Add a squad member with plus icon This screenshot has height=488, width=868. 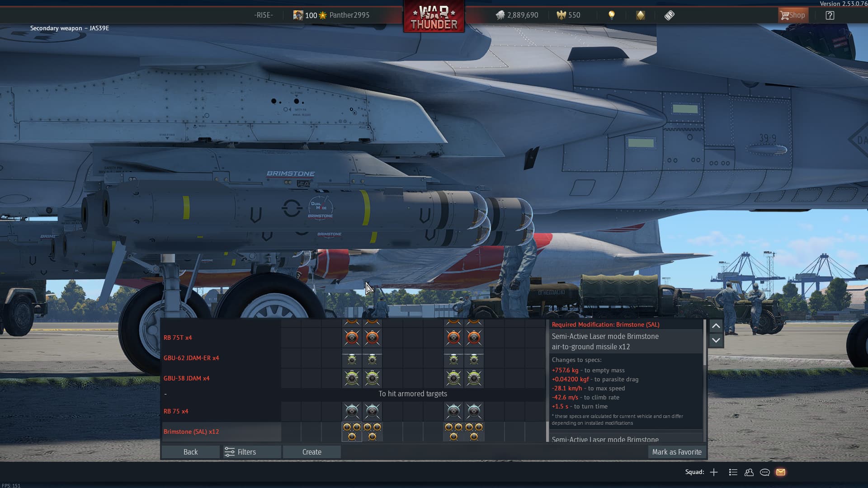pos(714,472)
